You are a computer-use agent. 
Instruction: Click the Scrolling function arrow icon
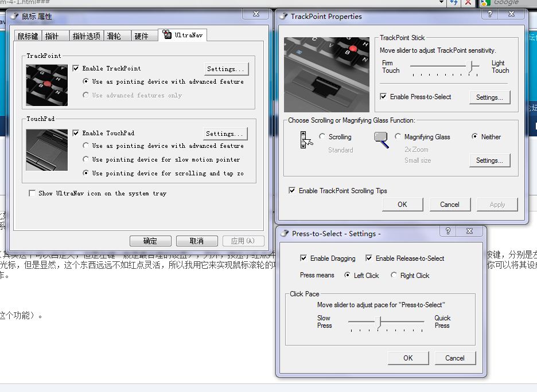306,140
